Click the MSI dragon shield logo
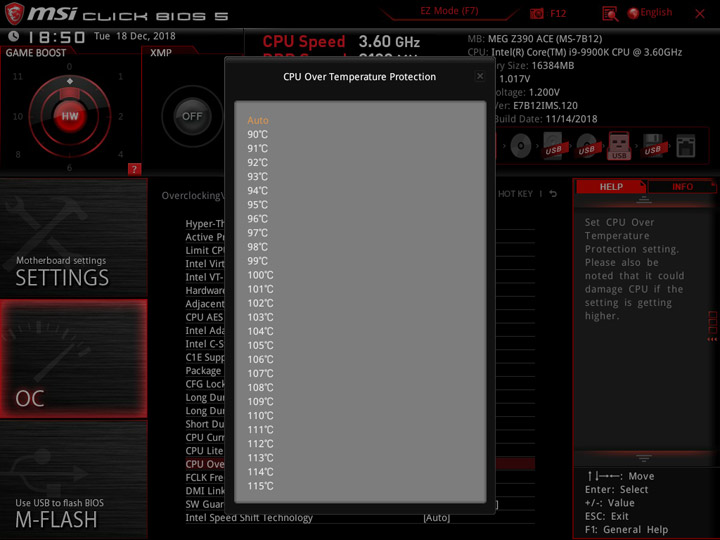This screenshot has width=720, height=540. 14,13
